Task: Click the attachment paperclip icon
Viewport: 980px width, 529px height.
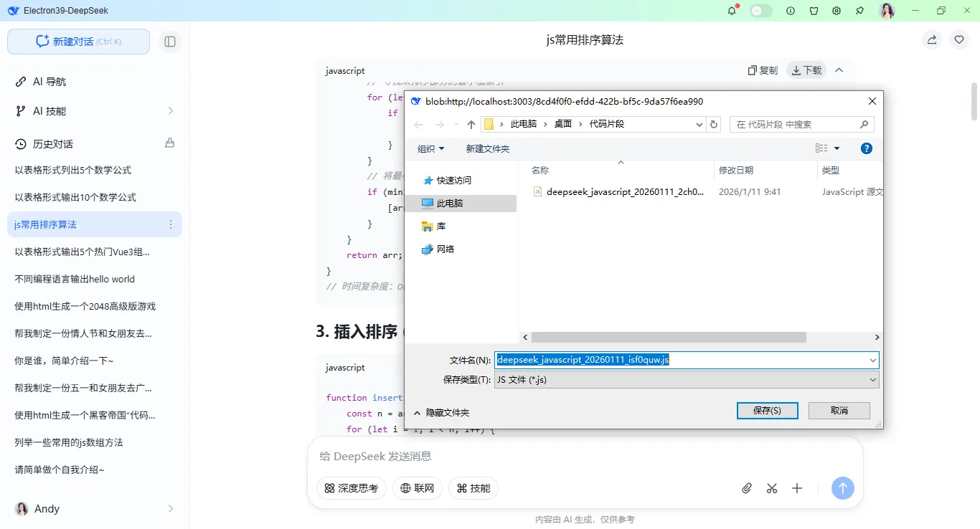Action: [746, 488]
